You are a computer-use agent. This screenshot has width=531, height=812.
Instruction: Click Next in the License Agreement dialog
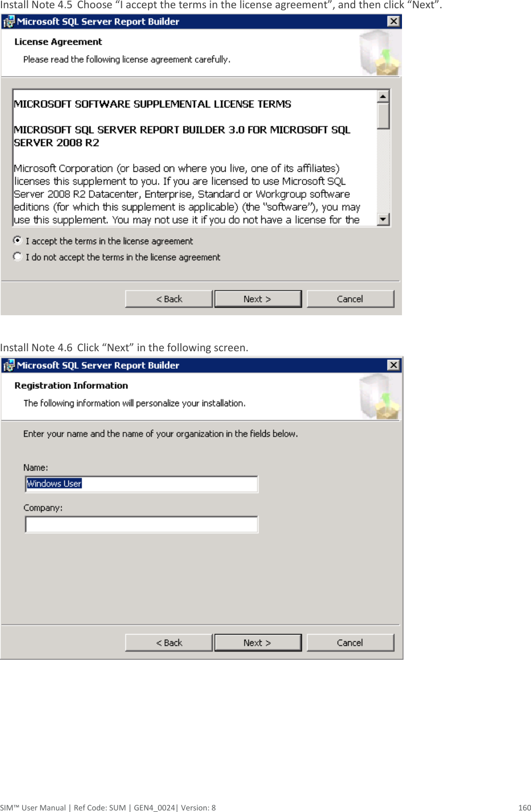pos(258,299)
